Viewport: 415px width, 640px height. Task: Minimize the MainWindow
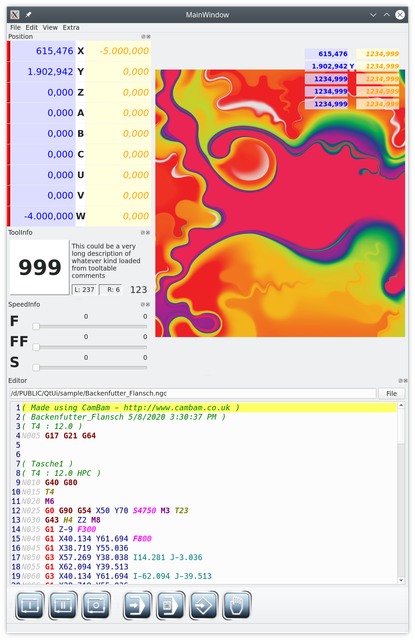click(373, 15)
